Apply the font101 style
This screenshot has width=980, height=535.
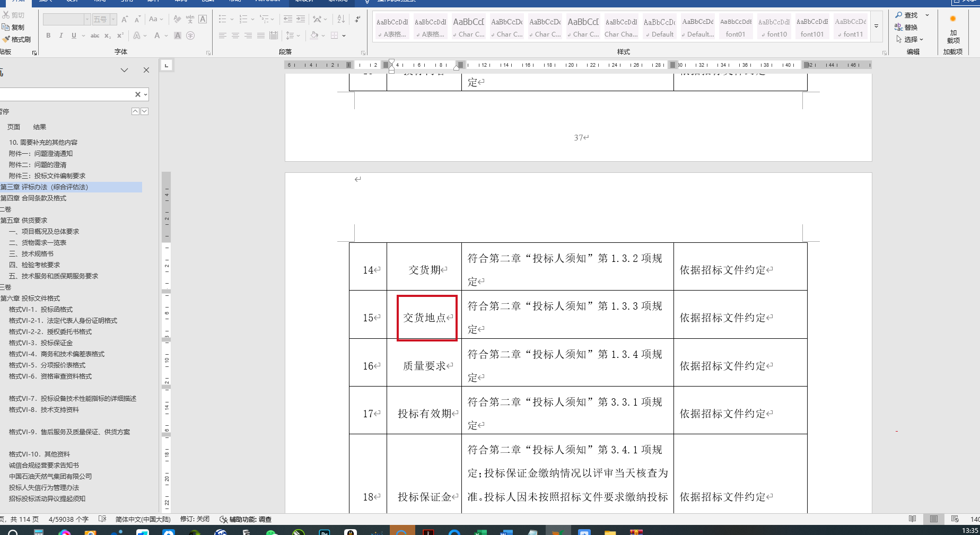(812, 28)
